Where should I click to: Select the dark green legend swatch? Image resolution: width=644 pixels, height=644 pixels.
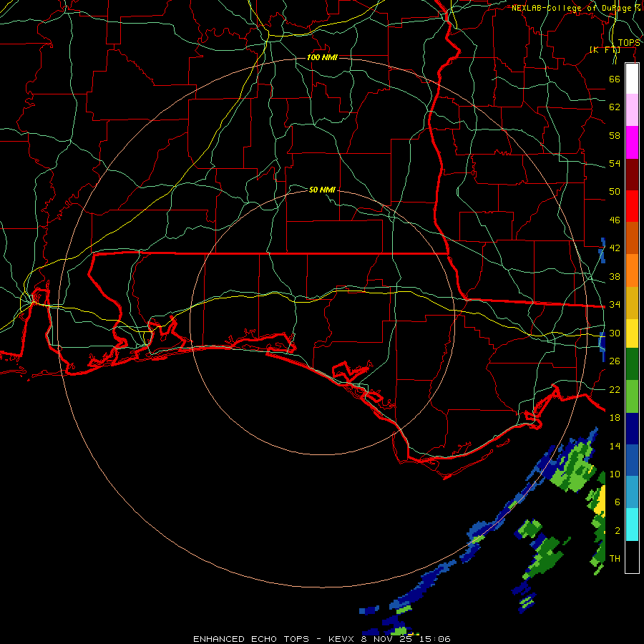[x=632, y=364]
